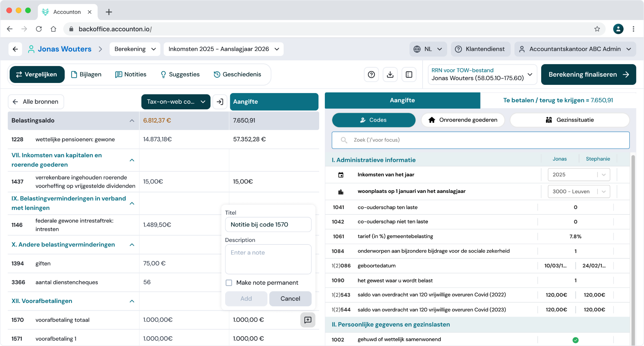
Task: Open the Inkomsten 2025 – Aanslagjaar 2026 dropdown
Action: click(224, 49)
